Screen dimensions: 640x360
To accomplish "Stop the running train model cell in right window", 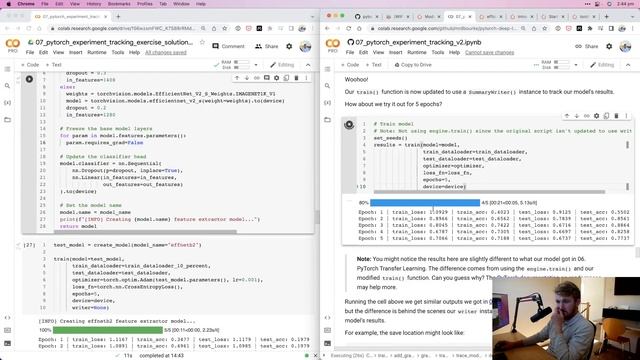I will pyautogui.click(x=349, y=124).
